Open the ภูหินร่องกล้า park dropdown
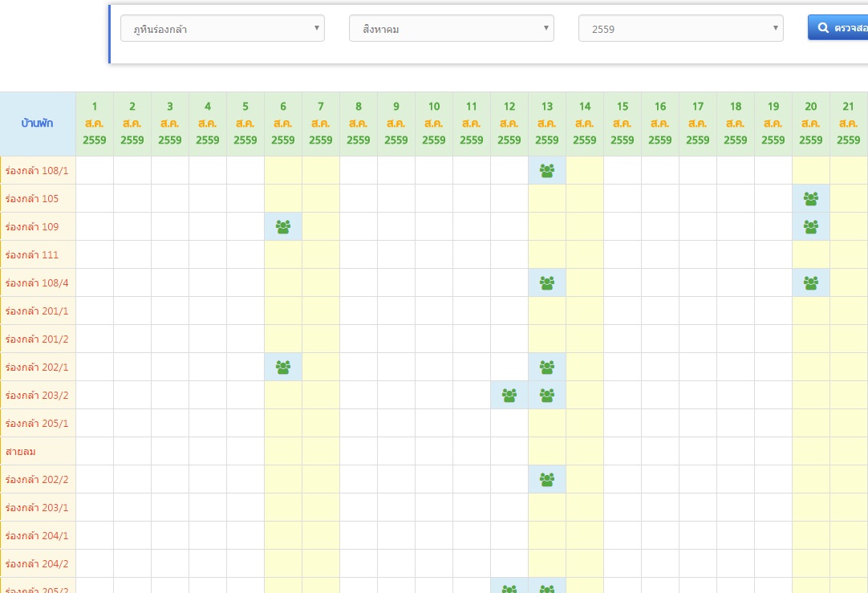Viewport: 868px width, 593px height. pyautogui.click(x=222, y=28)
